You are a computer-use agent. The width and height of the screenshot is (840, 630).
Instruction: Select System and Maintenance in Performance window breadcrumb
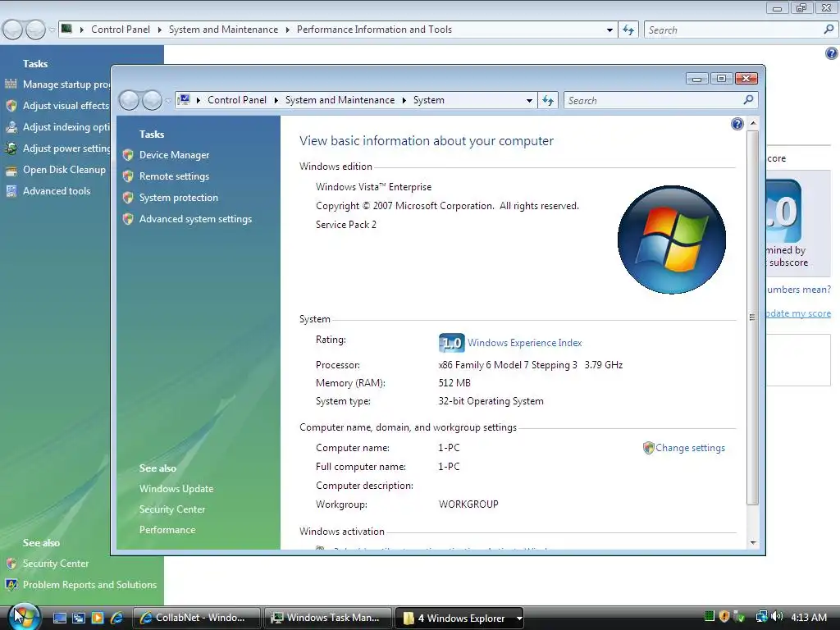click(223, 30)
